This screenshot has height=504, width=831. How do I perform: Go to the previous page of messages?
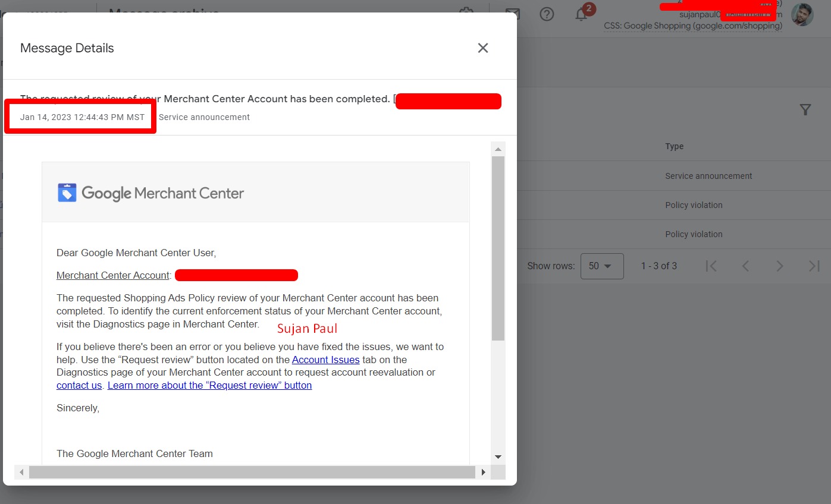coord(745,266)
